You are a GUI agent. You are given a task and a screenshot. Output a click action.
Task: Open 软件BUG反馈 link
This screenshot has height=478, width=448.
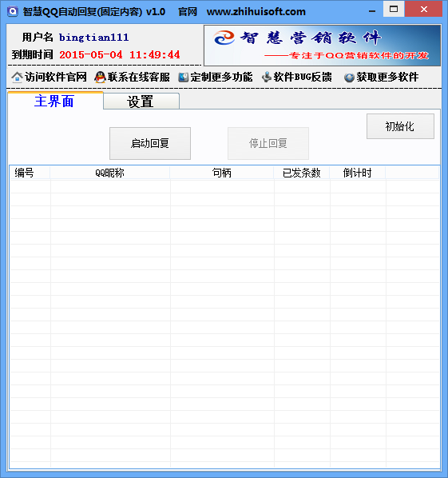point(303,77)
